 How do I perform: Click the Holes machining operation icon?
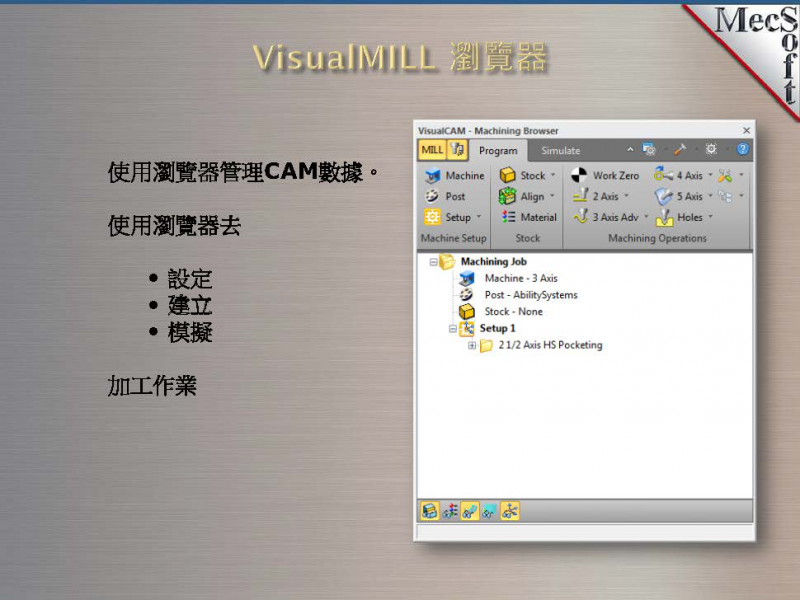664,217
